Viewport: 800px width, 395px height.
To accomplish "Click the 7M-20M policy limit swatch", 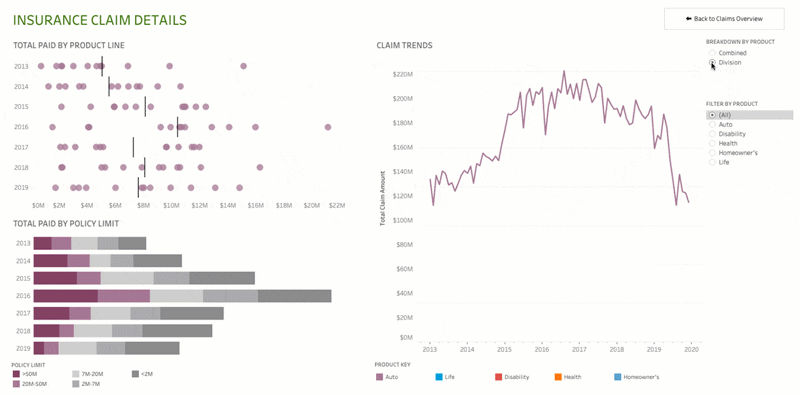I will (76, 374).
